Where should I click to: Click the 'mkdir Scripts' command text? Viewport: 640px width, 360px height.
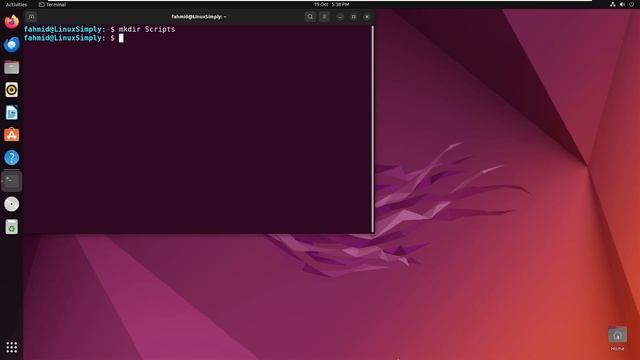coord(147,29)
